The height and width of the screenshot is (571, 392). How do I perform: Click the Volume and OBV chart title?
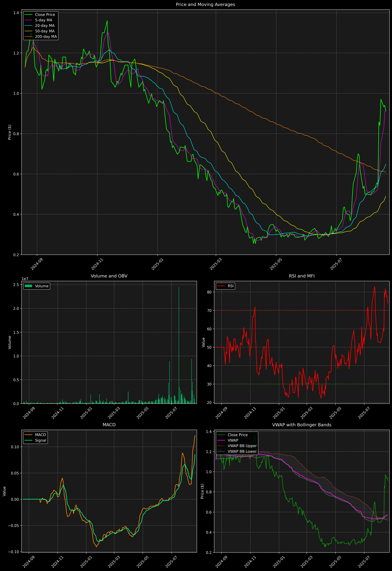click(x=109, y=276)
